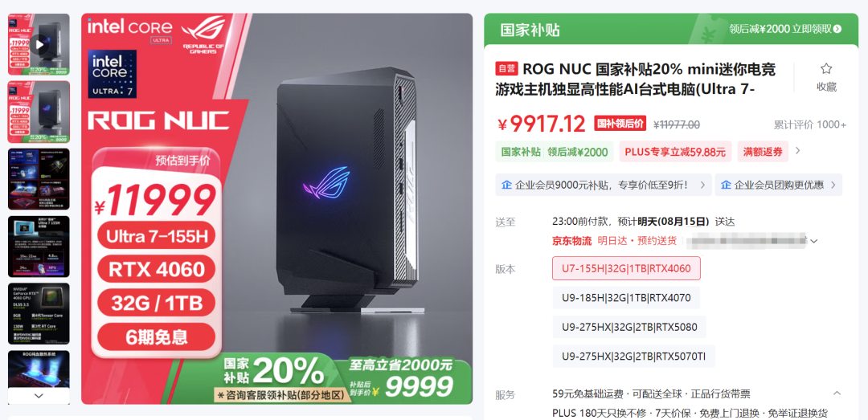Click the 国家补贴 领后减¥2000 tag
The image size is (868, 420).
click(x=554, y=152)
